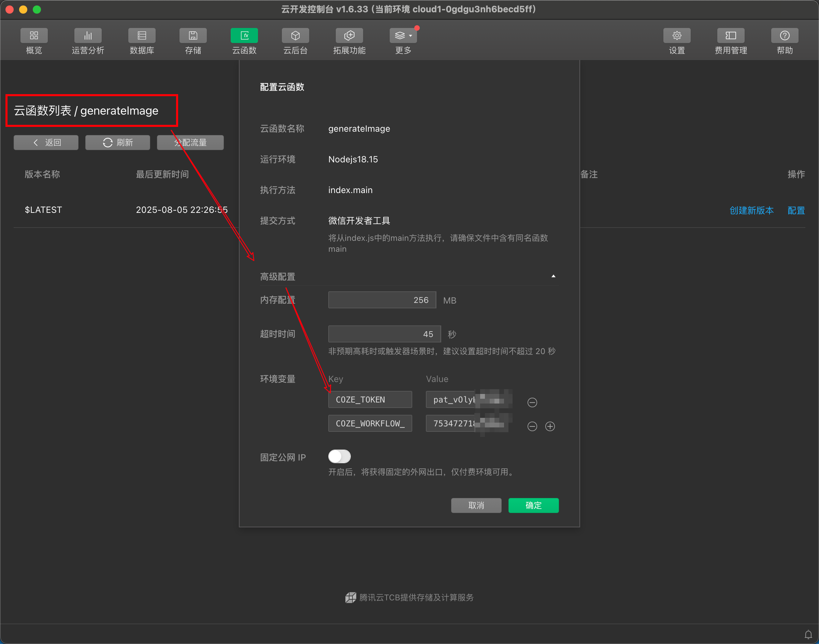819x644 pixels.
Task: Click the 刷新 refresh button
Action: [118, 143]
